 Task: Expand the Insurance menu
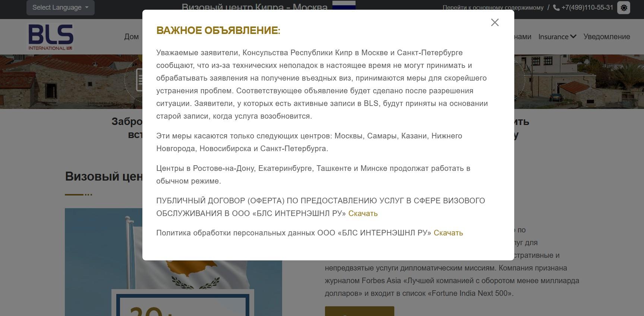tap(557, 37)
